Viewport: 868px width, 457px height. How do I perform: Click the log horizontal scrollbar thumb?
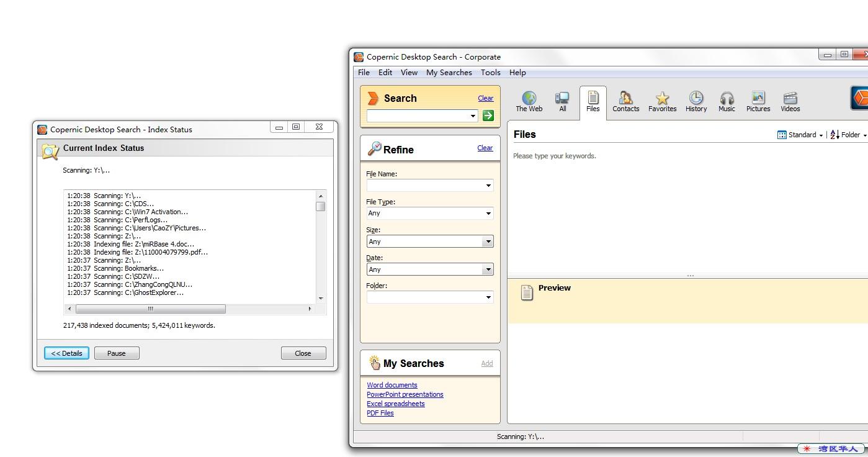(x=150, y=309)
